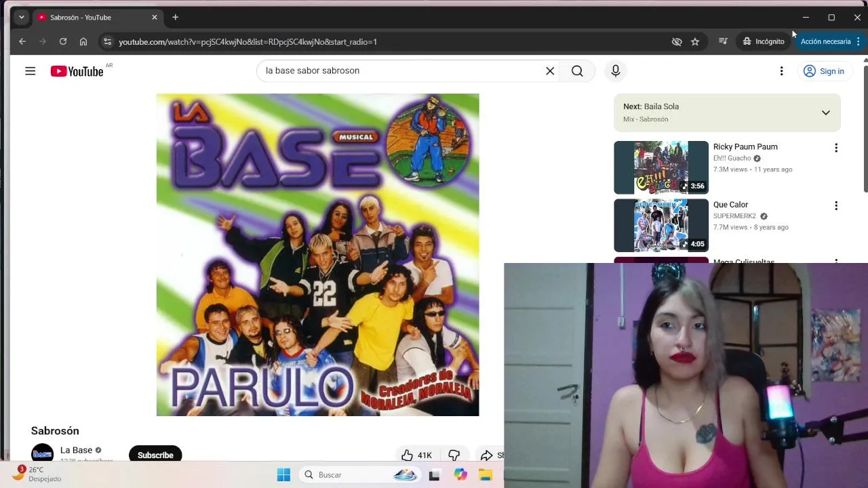Click the Sabrosón video title text
868x488 pixels.
point(55,430)
